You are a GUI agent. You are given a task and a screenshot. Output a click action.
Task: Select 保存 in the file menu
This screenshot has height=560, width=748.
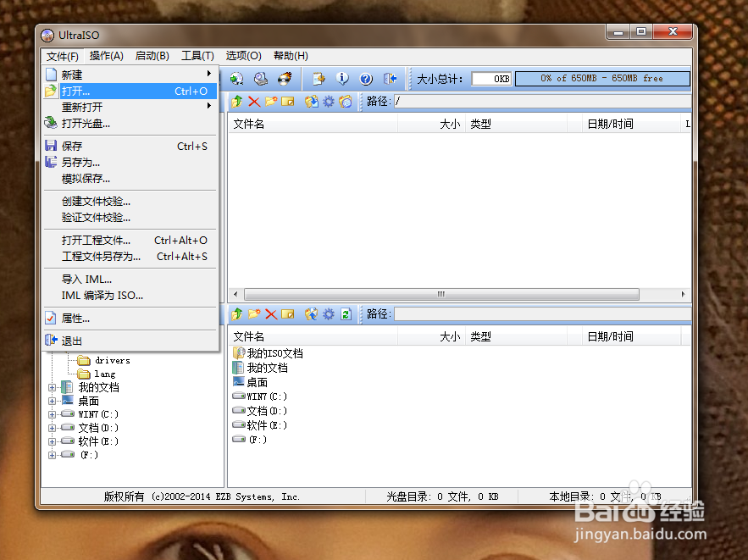tap(130, 146)
